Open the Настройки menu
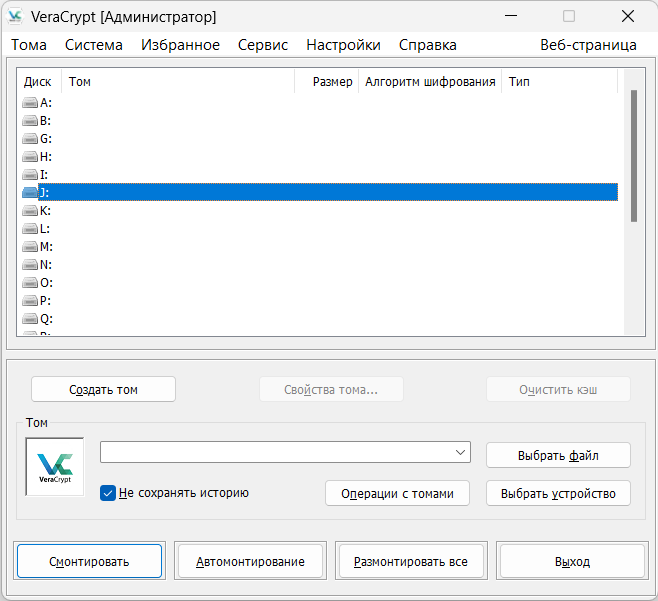This screenshot has height=601, width=658. click(343, 45)
